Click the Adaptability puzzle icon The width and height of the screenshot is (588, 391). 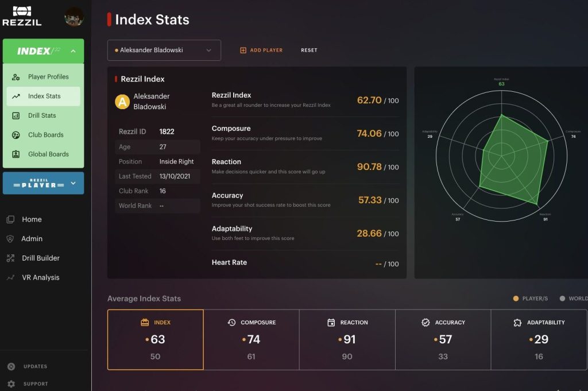(517, 323)
